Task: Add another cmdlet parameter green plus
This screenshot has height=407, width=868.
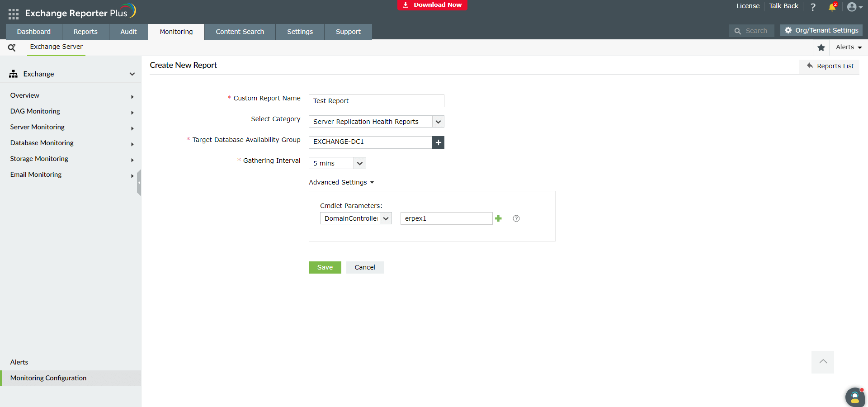Action: click(498, 218)
